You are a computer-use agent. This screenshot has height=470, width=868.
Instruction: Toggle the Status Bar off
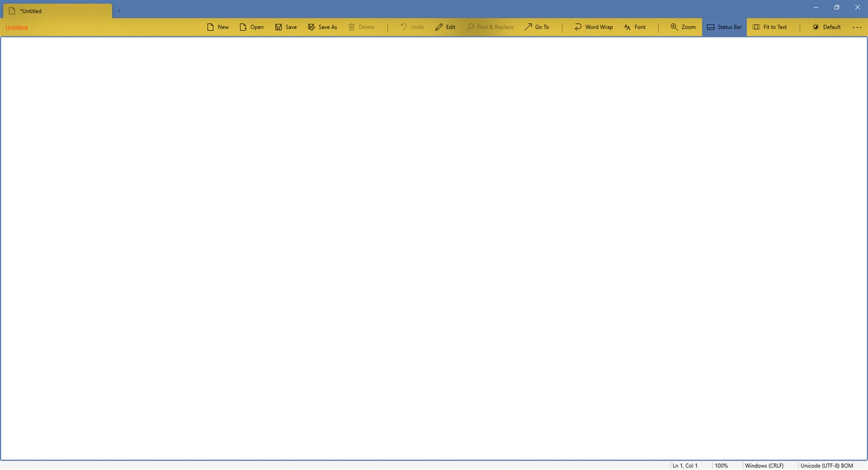(x=723, y=27)
